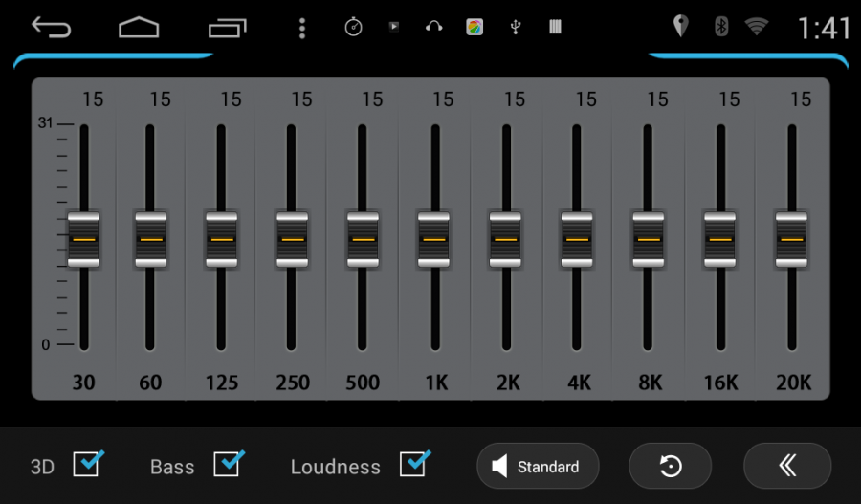The height and width of the screenshot is (504, 861).
Task: Select the 2K frequency label
Action: [508, 383]
